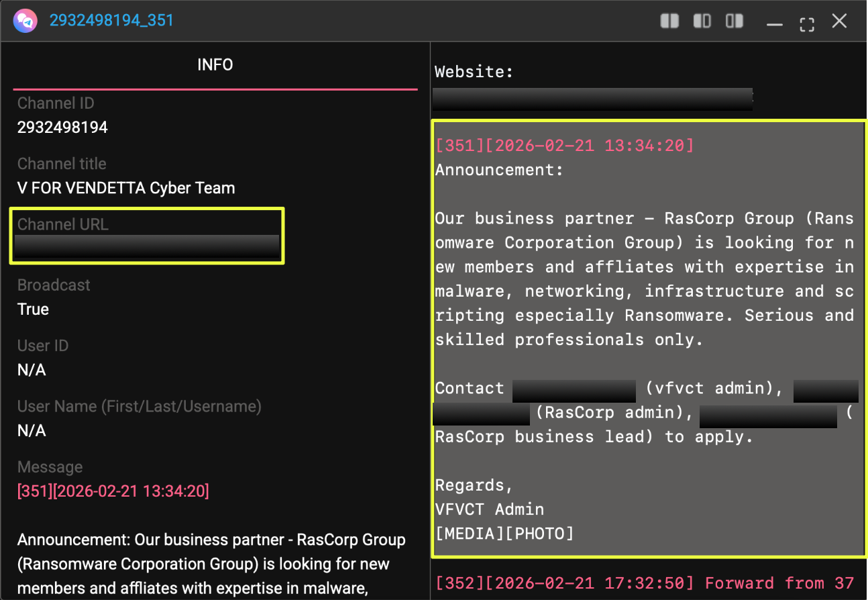Click the redacted Website link
The image size is (868, 600).
click(x=592, y=99)
